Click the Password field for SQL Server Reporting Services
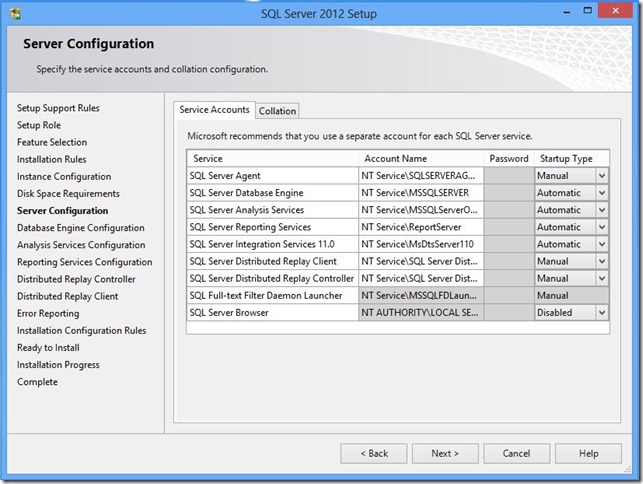This screenshot has width=643, height=484. (x=509, y=227)
